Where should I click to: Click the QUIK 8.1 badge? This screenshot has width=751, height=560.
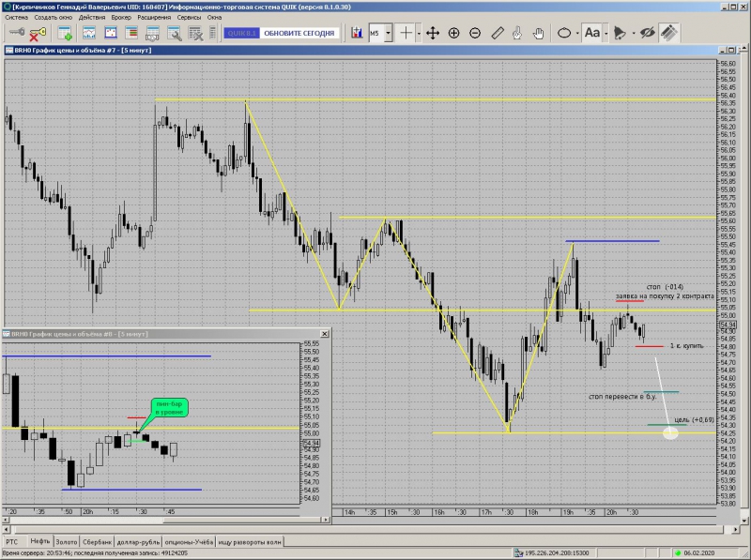242,33
